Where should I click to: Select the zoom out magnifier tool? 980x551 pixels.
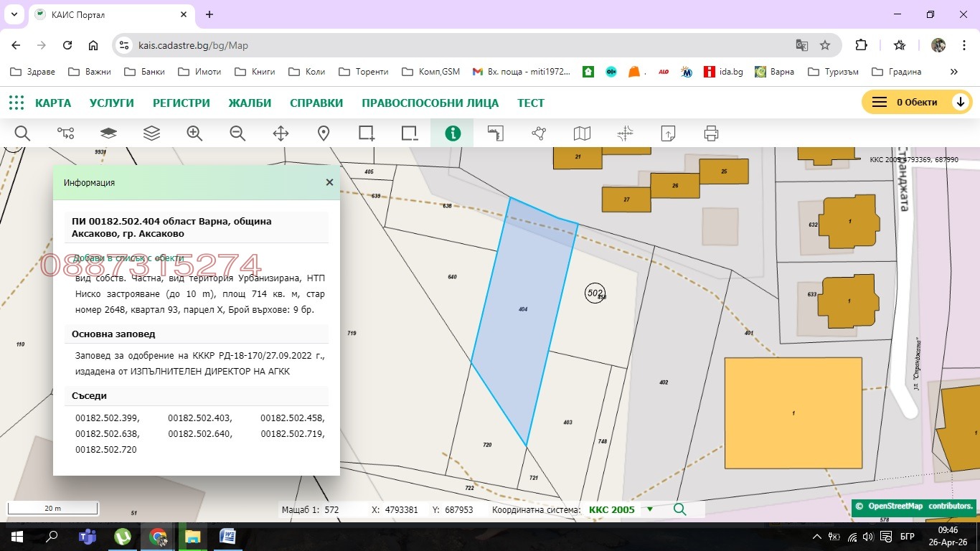point(237,133)
